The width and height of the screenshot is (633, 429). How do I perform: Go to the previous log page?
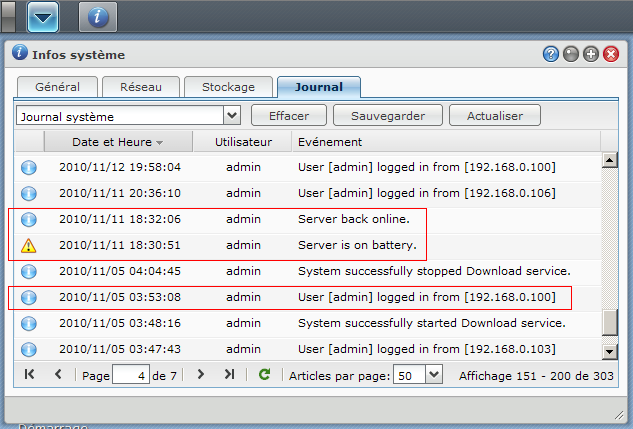pyautogui.click(x=58, y=374)
